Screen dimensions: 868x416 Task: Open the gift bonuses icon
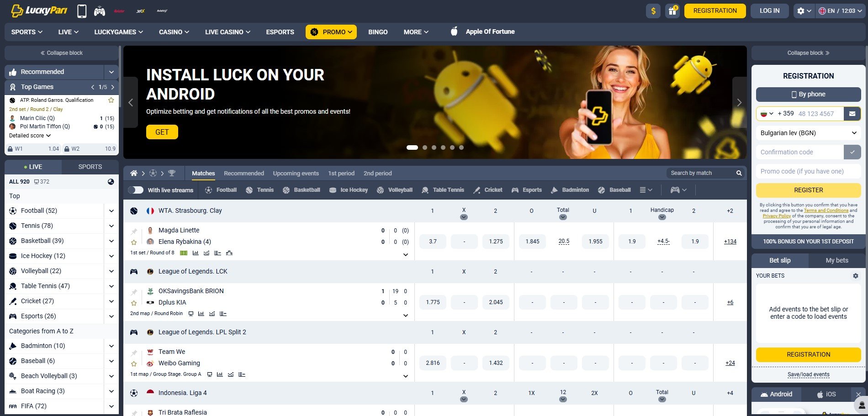tap(672, 11)
